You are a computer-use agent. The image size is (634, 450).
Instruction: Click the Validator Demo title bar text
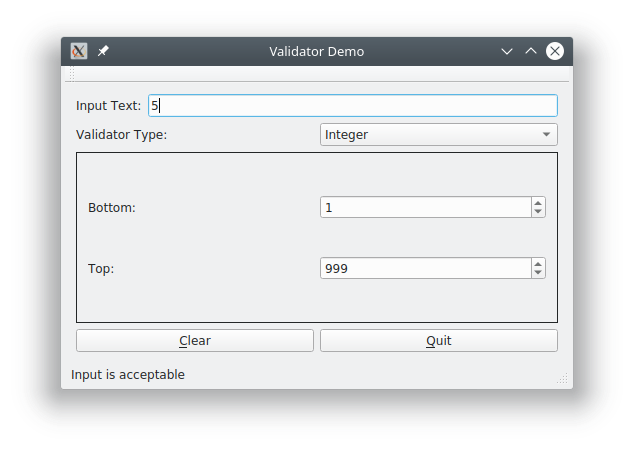coord(317,51)
